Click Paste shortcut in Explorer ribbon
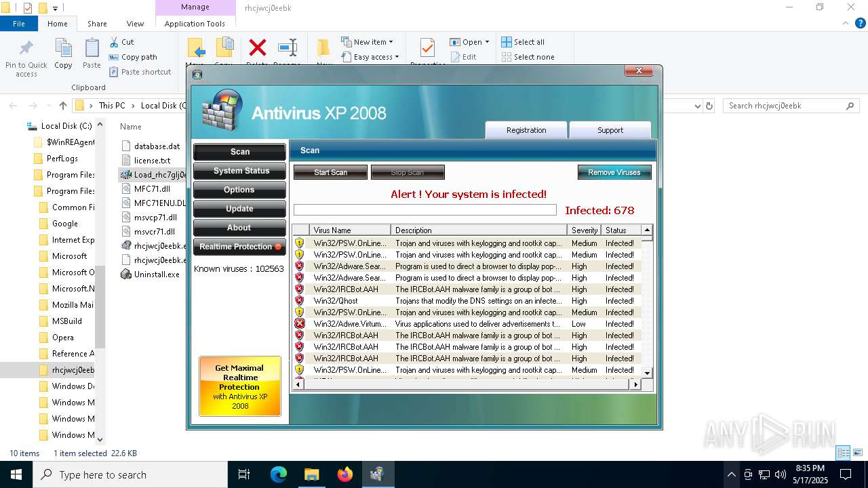Image resolution: width=868 pixels, height=488 pixels. (140, 72)
